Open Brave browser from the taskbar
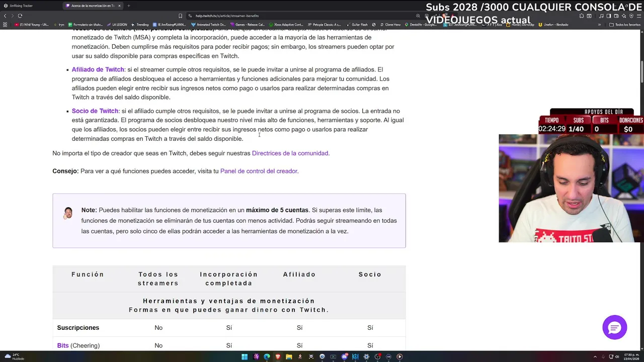The height and width of the screenshot is (362, 644). coord(278,356)
